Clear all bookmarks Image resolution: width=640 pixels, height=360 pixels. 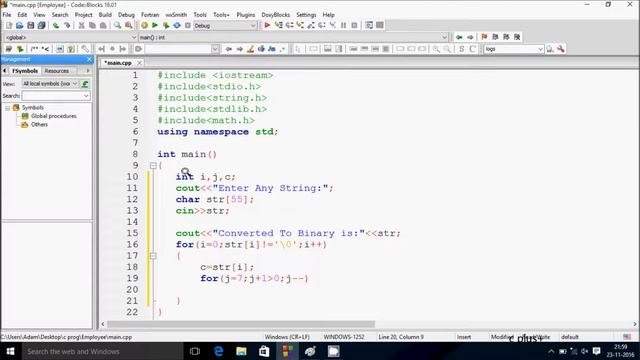click(517, 37)
